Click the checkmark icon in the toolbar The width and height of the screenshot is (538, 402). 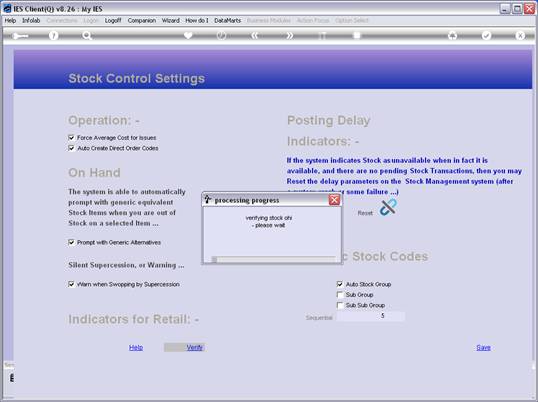[486, 35]
